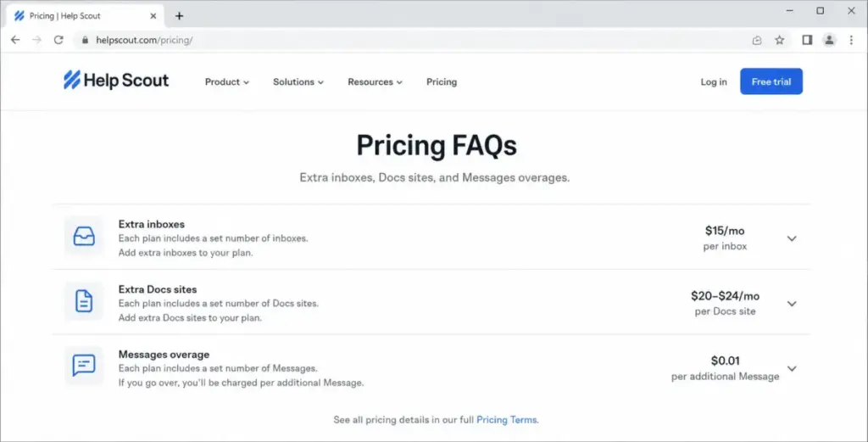Click the browser forward arrow
This screenshot has height=442, width=868.
[37, 40]
